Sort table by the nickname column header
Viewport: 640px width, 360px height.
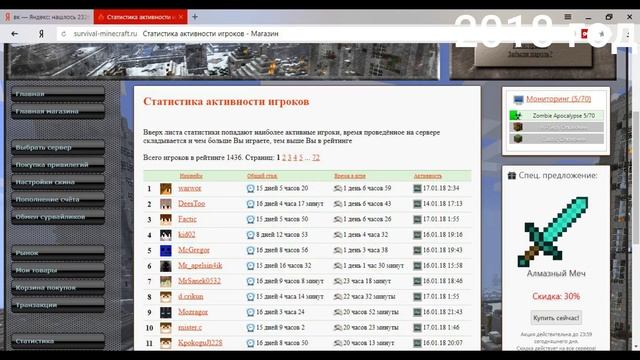[x=191, y=176]
